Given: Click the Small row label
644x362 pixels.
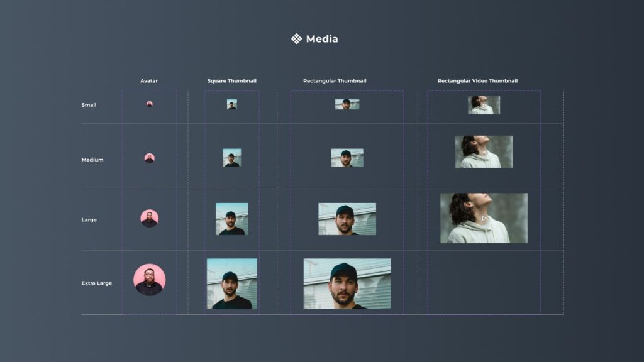Looking at the screenshot, I should [x=89, y=105].
